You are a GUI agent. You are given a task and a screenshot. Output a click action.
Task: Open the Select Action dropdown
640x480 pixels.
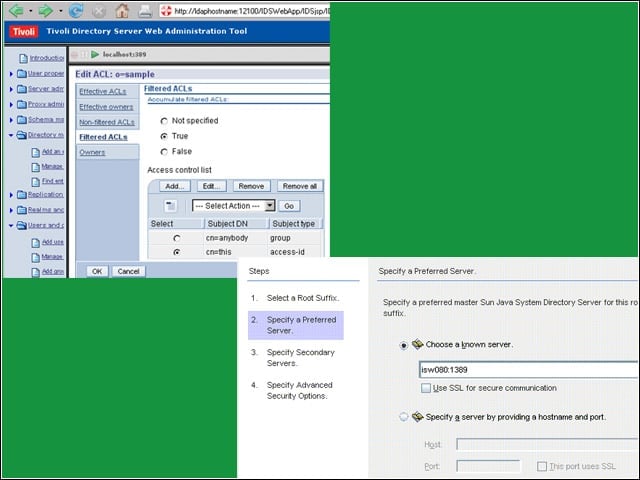[234, 206]
